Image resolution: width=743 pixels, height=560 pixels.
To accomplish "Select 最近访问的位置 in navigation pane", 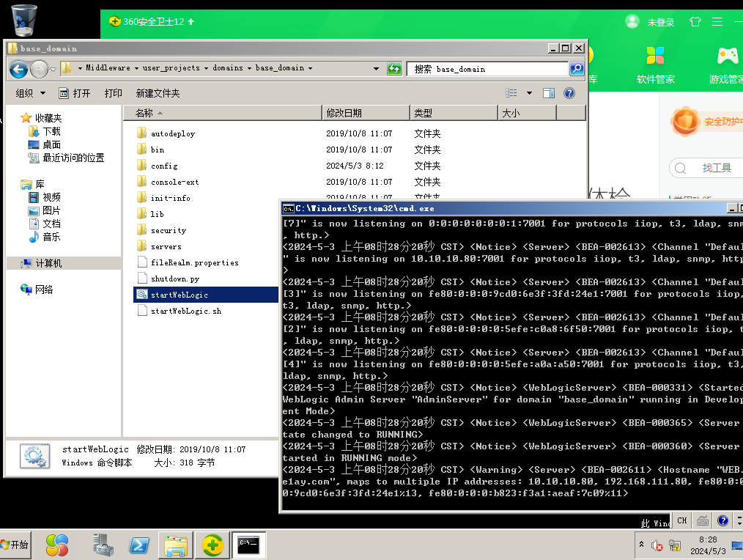I will [x=73, y=158].
